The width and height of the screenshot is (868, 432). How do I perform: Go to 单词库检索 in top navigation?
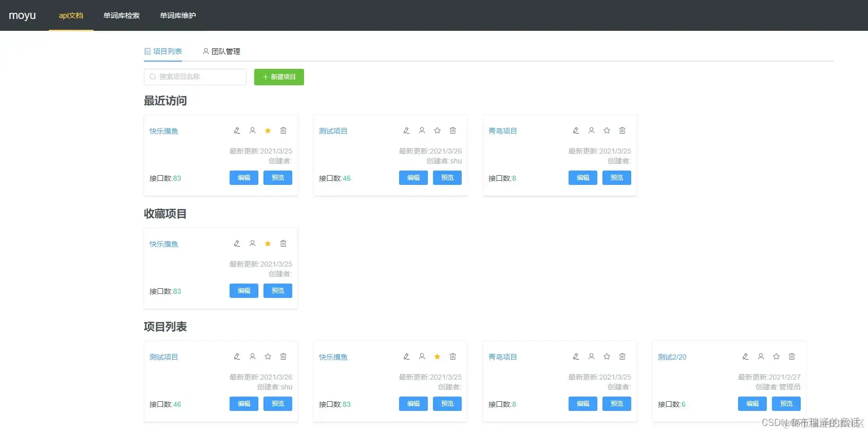pos(121,15)
